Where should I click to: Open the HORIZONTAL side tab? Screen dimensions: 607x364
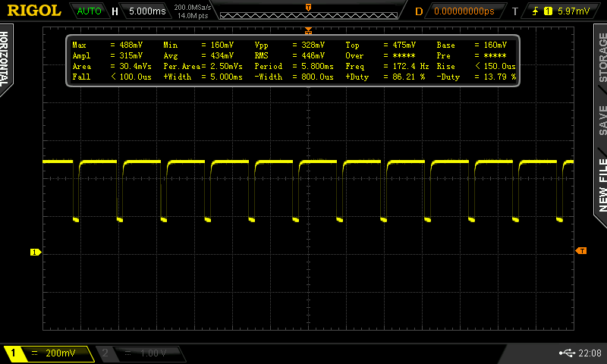[x=5, y=59]
